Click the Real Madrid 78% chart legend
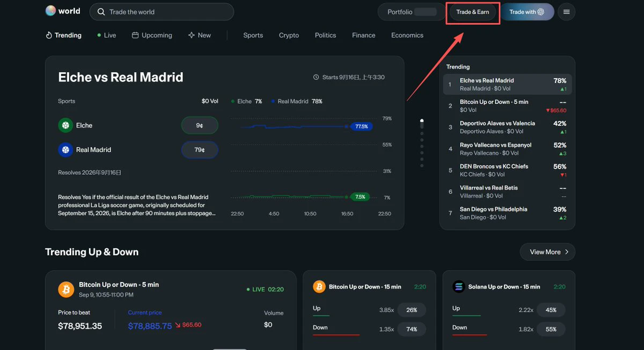This screenshot has width=644, height=350. point(297,101)
